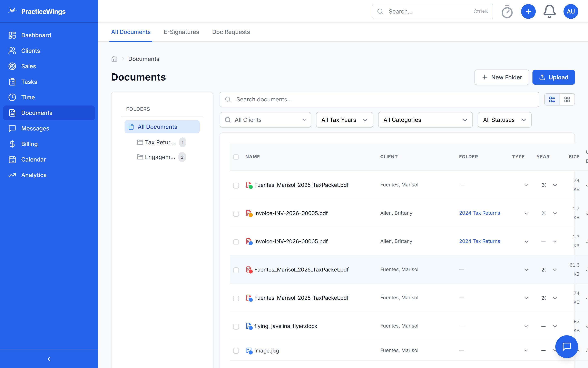This screenshot has width=588, height=368.
Task: Switch to grid view
Action: coord(567,99)
